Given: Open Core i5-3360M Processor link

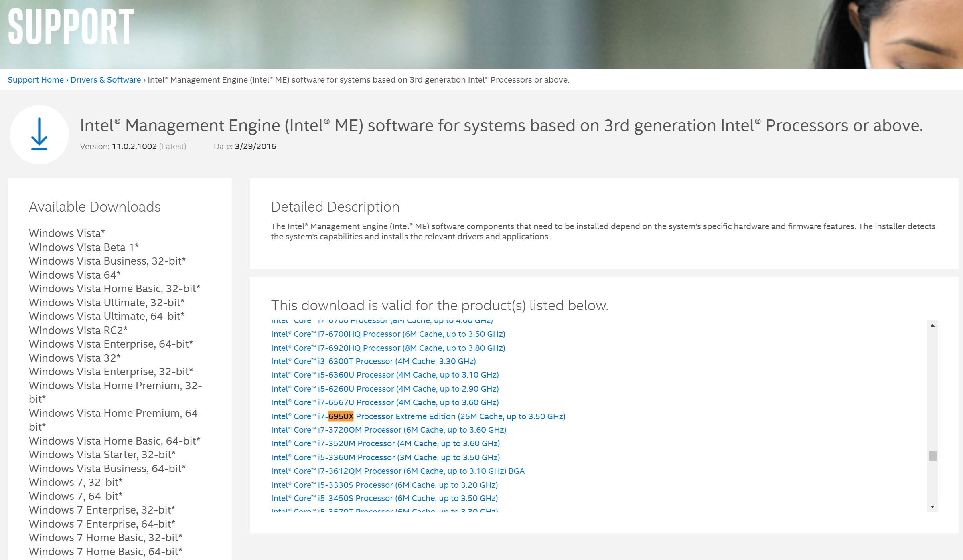Looking at the screenshot, I should click(x=385, y=457).
